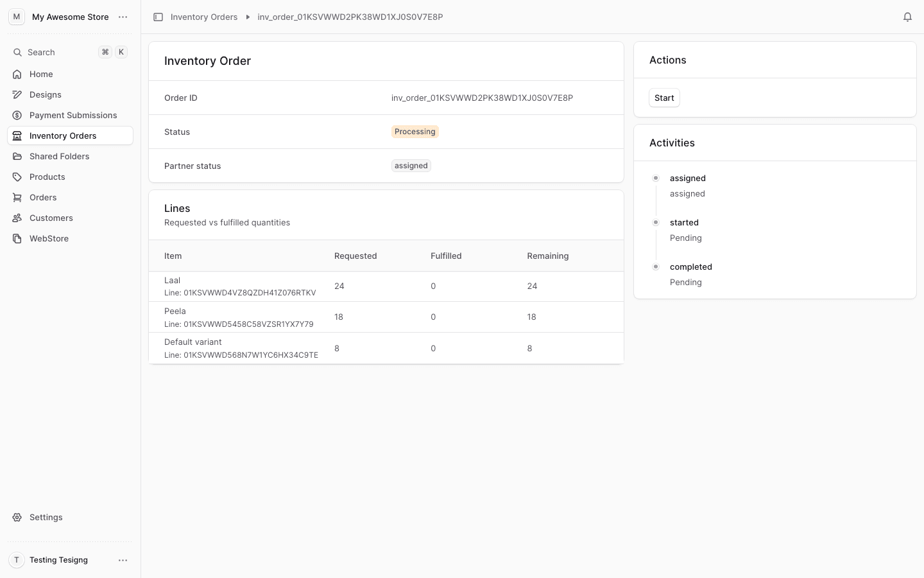This screenshot has width=924, height=578.
Task: Click the breadcrumb arrow separator
Action: [x=248, y=17]
